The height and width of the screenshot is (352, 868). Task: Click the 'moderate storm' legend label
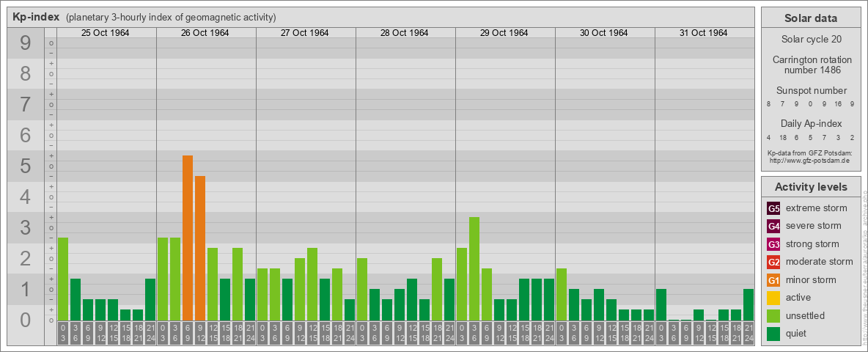(x=820, y=262)
